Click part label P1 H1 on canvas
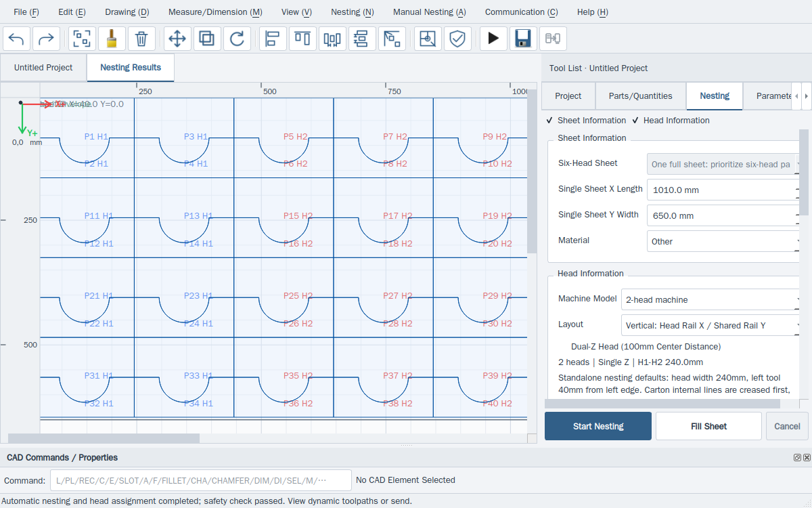 pos(96,137)
